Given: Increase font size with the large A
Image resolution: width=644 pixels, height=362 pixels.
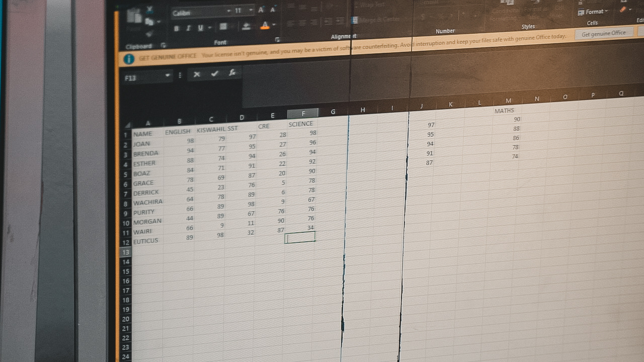Looking at the screenshot, I should click(261, 10).
